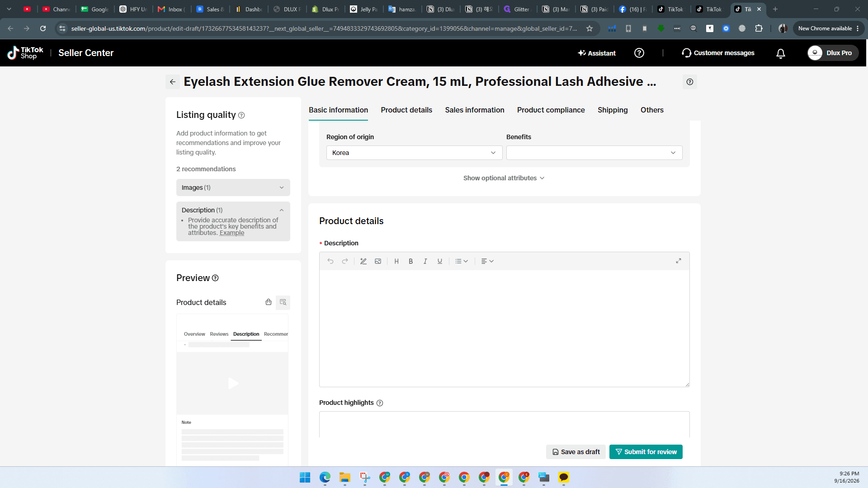The height and width of the screenshot is (488, 868).
Task: Open the Benefits dropdown
Action: [594, 153]
